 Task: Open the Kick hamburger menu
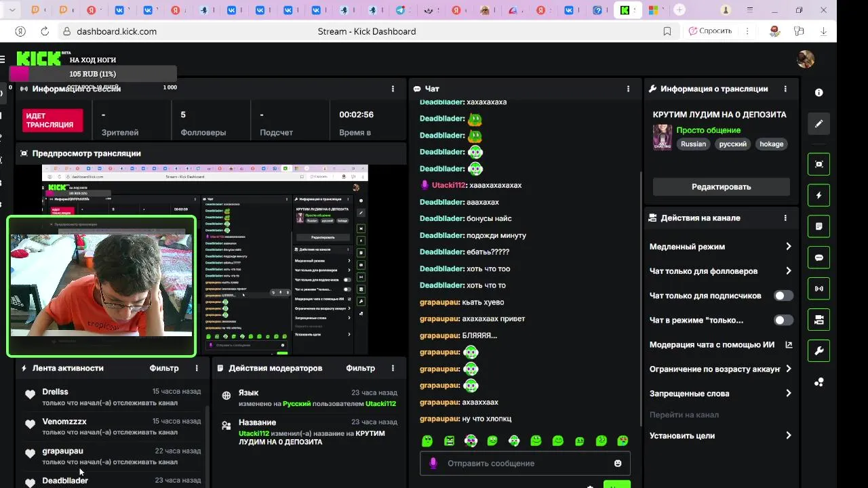pyautogui.click(x=3, y=60)
